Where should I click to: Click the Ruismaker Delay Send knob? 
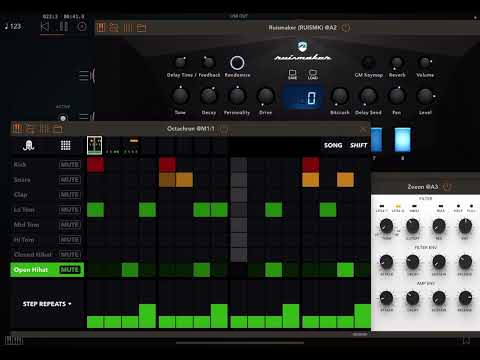coord(368,96)
